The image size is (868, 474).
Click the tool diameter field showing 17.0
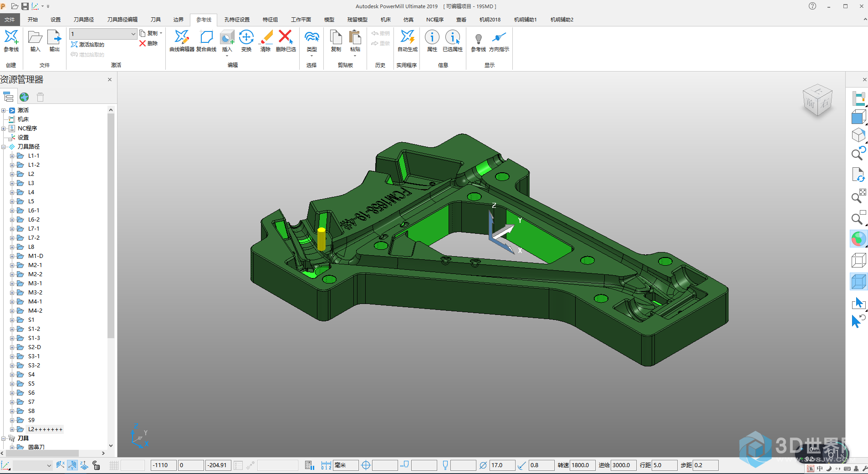click(502, 465)
